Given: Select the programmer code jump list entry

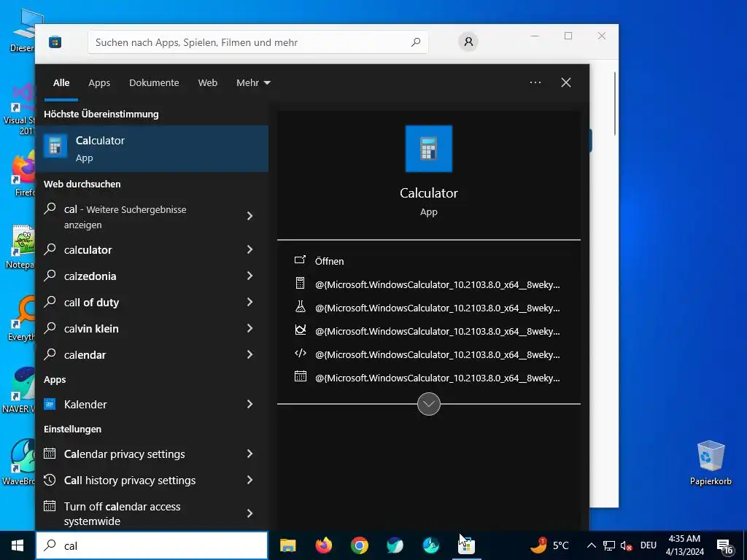Looking at the screenshot, I should click(428, 354).
